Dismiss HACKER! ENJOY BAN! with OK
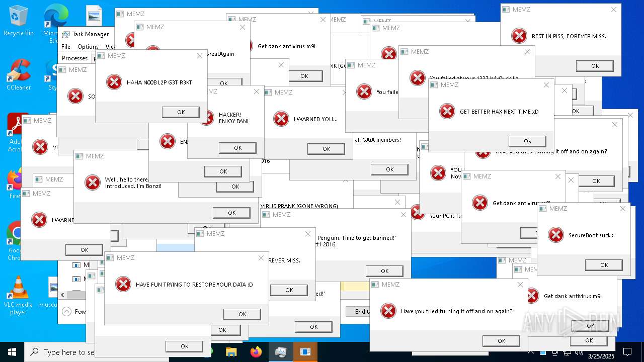 pos(237,148)
